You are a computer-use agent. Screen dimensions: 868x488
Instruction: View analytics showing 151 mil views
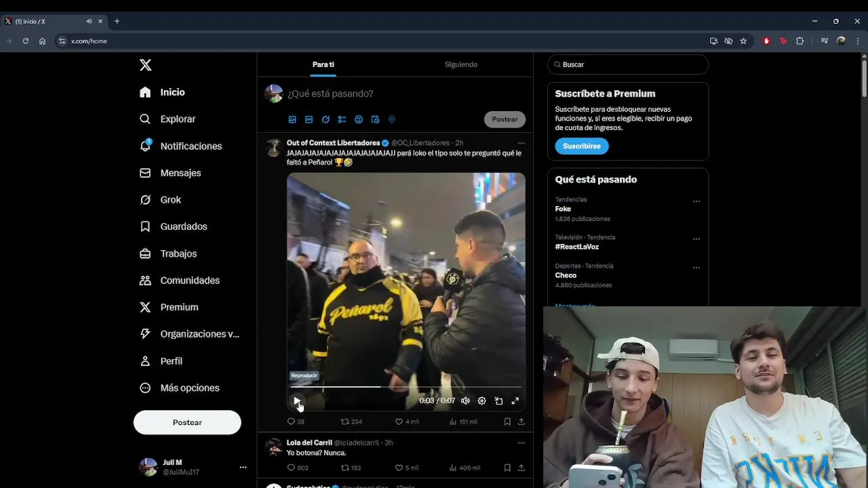pos(463,422)
